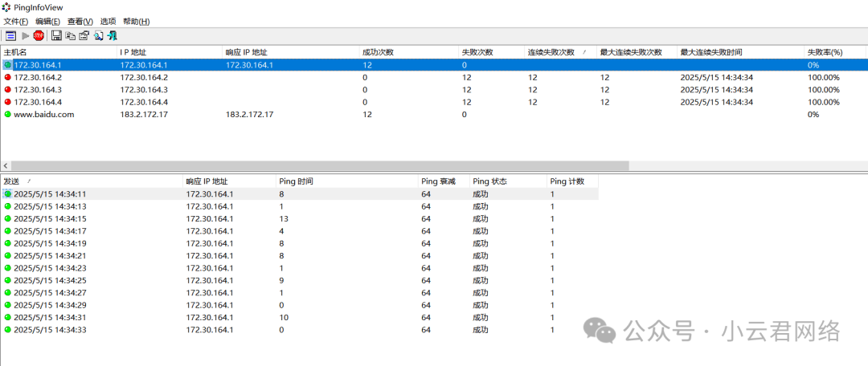Click the red status dot for 172.30.164.3
868x366 pixels.
click(x=7, y=90)
